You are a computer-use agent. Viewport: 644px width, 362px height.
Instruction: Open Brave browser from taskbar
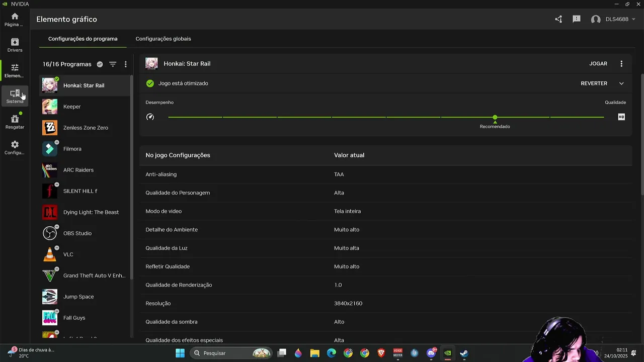pyautogui.click(x=381, y=353)
